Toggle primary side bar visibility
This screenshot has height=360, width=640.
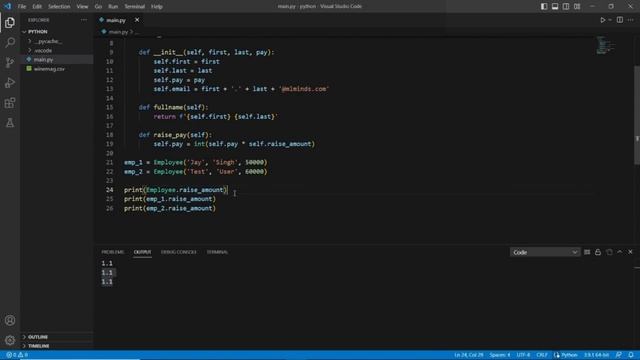point(544,7)
